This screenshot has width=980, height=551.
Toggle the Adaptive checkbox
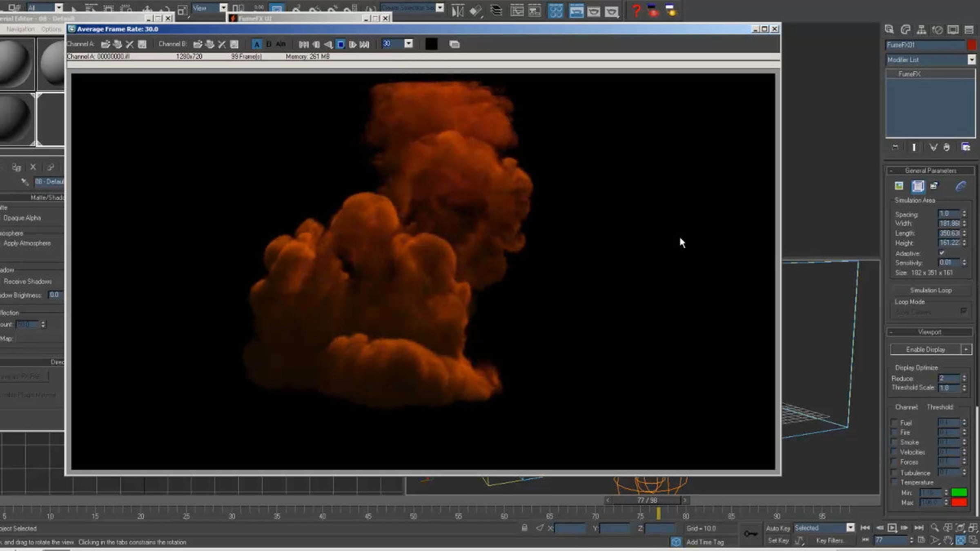point(942,253)
